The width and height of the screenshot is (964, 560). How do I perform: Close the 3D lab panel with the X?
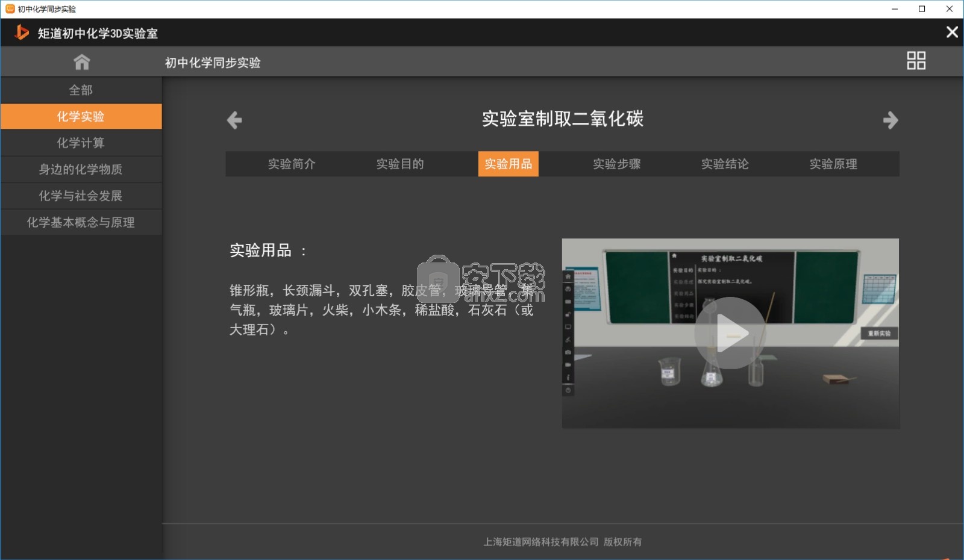pos(952,32)
